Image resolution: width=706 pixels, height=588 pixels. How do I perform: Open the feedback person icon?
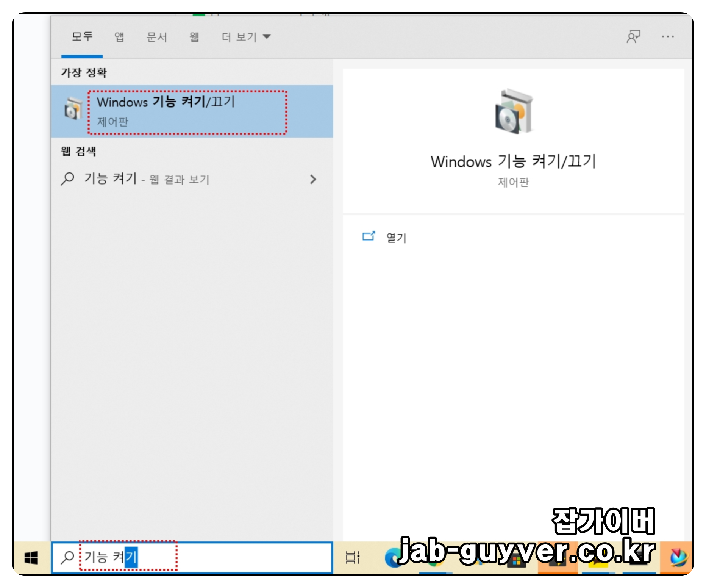click(633, 37)
